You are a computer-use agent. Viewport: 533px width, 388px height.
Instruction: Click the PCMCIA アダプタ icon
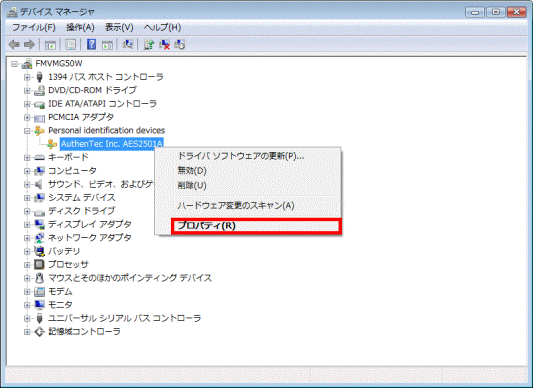coord(39,118)
